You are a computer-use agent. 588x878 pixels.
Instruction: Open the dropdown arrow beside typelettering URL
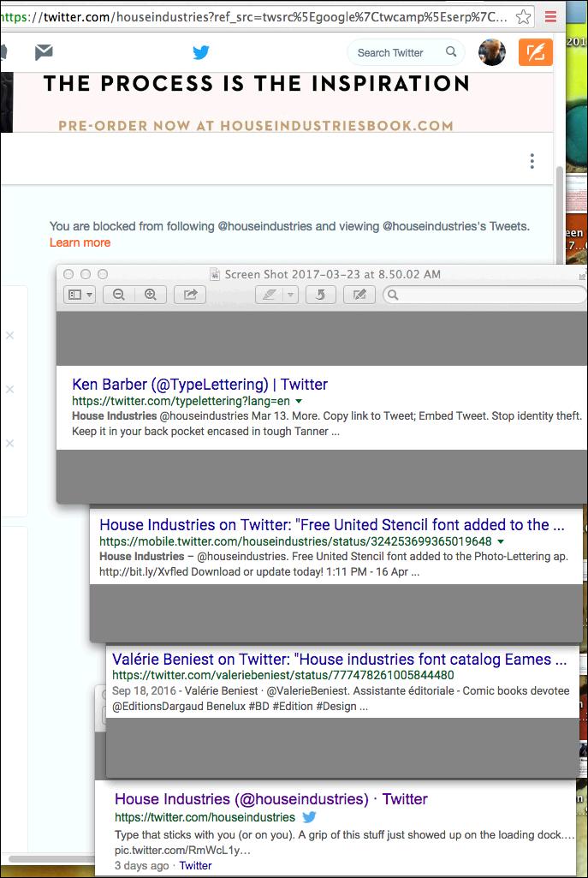coord(299,401)
